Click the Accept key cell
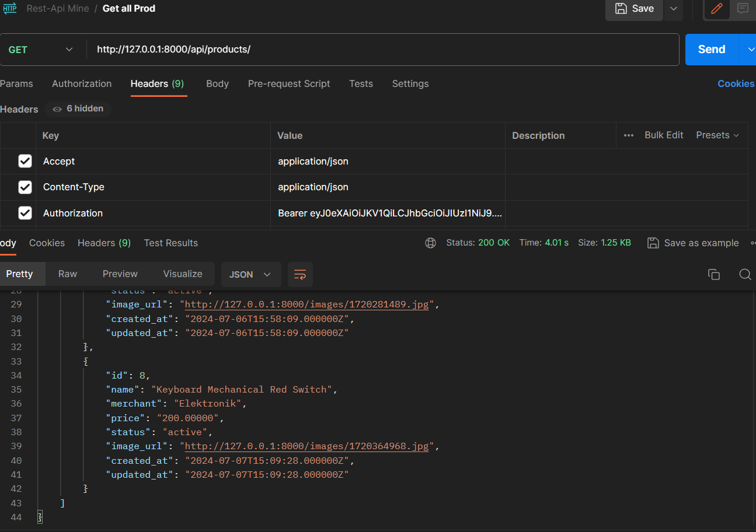This screenshot has width=756, height=532. click(x=153, y=162)
